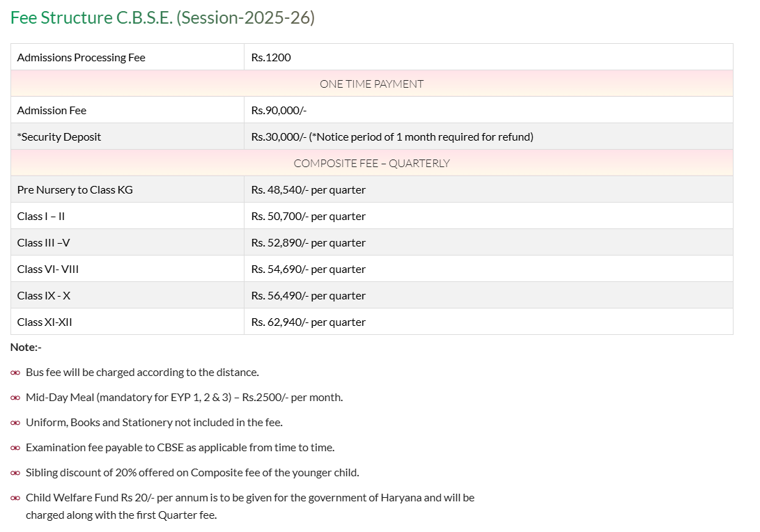
Task: Click the COMPOSITE FEE – QUARTERLY header
Action: [371, 163]
